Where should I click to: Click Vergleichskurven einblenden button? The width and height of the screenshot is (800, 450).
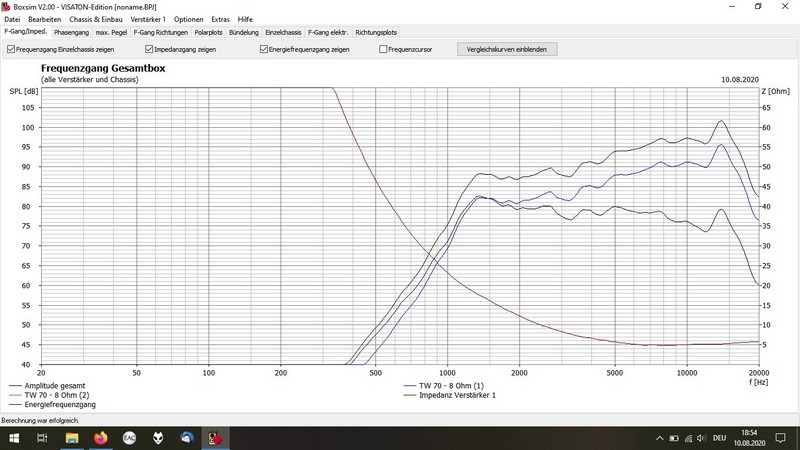pos(506,48)
